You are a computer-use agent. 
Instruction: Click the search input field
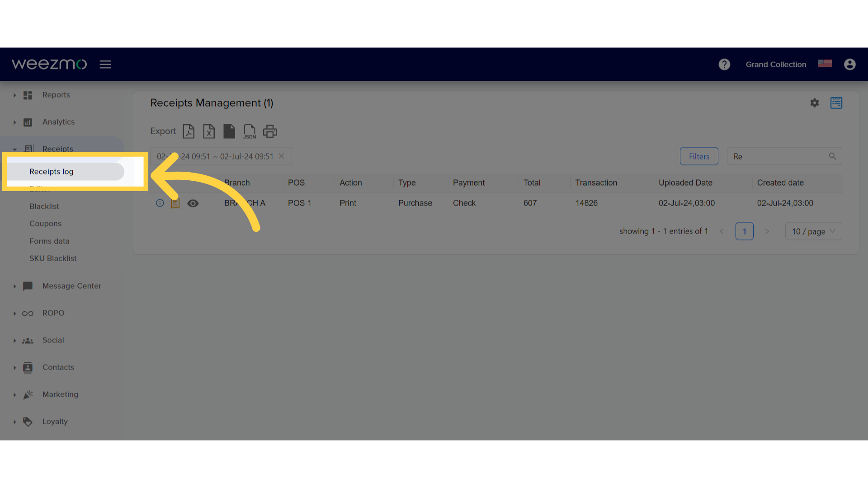click(x=781, y=156)
